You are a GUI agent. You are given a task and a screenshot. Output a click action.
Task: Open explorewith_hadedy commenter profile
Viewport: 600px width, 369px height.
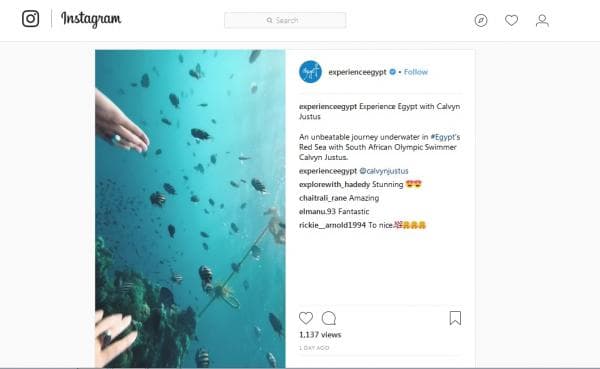[334, 184]
